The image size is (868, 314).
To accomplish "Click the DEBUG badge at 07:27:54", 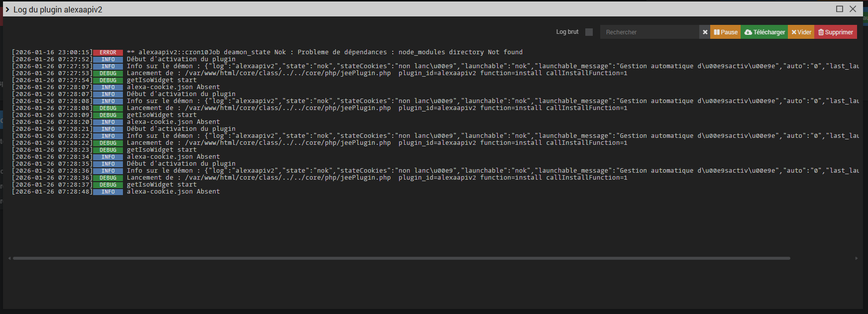I will (x=108, y=80).
